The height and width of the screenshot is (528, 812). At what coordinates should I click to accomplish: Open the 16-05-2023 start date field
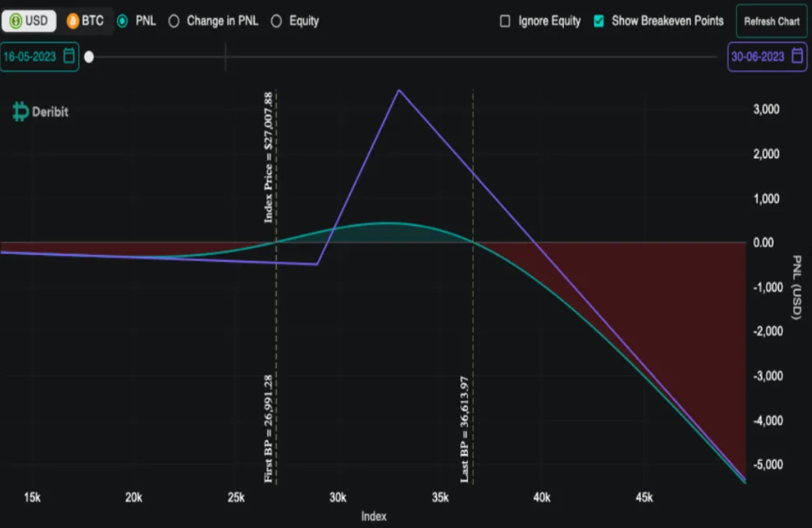39,56
